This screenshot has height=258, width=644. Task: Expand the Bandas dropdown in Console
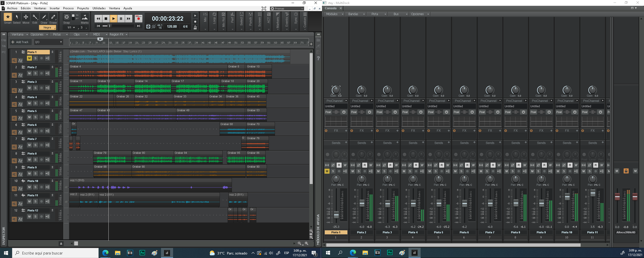pos(356,14)
